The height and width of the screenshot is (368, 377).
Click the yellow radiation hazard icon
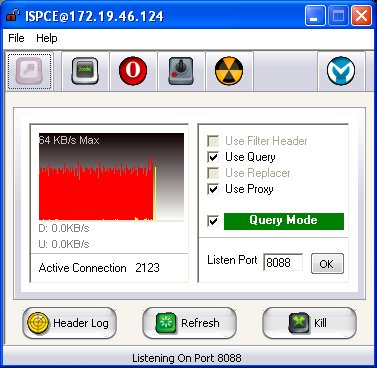(229, 71)
